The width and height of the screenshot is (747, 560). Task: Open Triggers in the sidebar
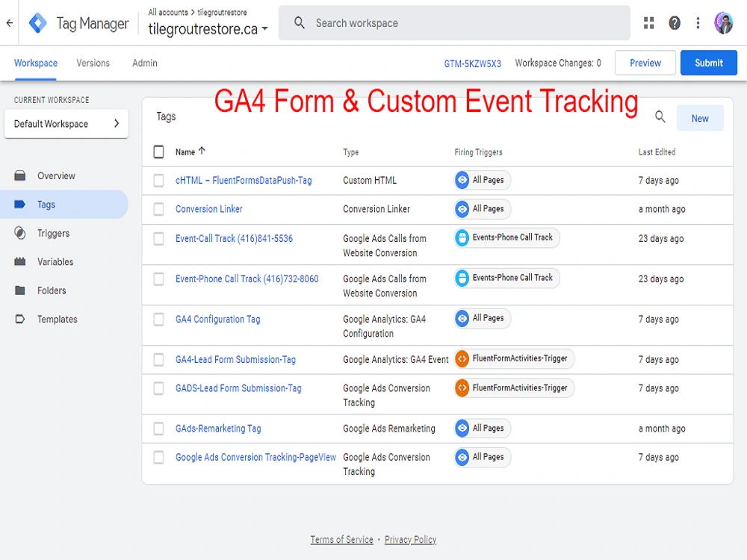point(53,233)
